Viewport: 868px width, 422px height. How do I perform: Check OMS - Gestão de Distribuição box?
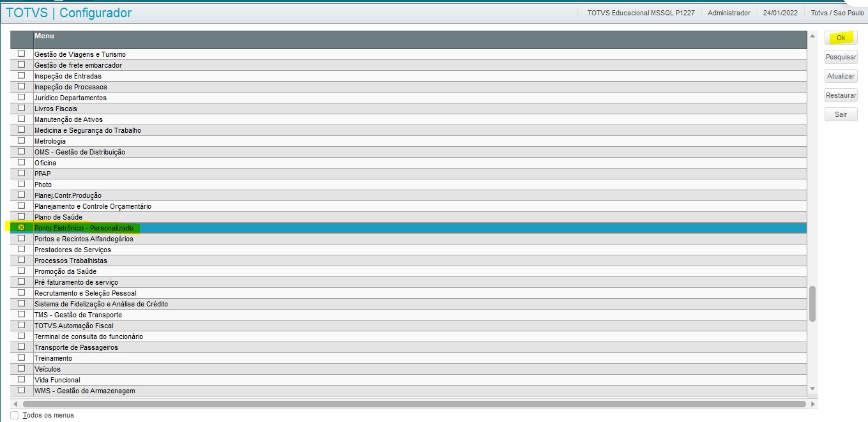21,151
